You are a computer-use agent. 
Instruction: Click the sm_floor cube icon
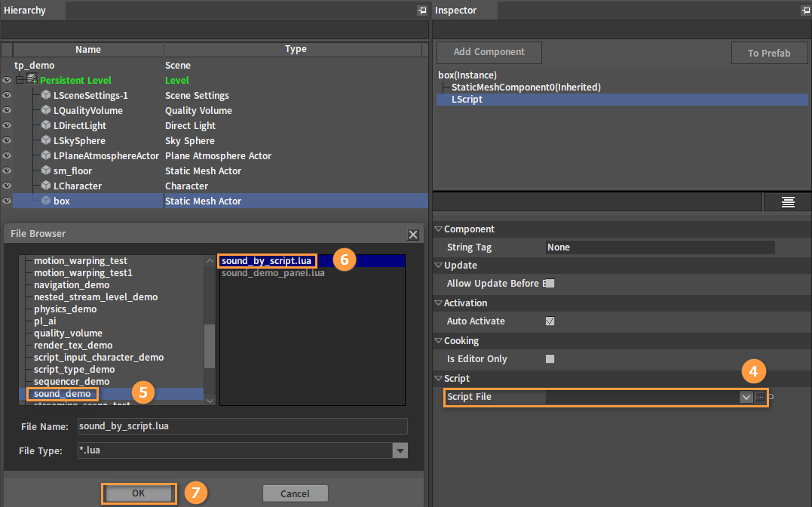[x=46, y=170]
